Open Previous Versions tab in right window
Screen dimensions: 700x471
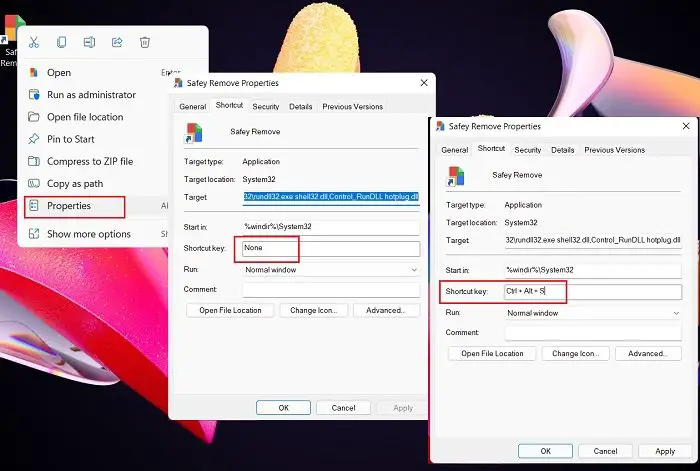tap(615, 150)
